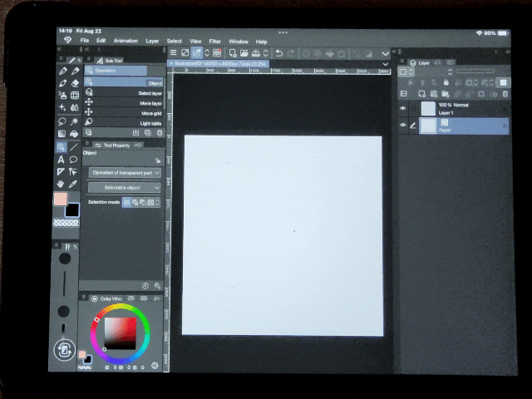Select the Text tool
532x399 pixels.
(62, 159)
